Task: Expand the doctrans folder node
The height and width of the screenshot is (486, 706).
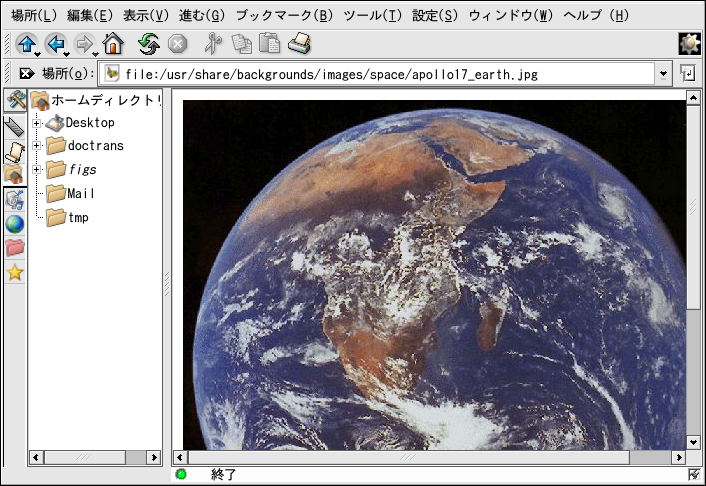Action: (x=37, y=146)
